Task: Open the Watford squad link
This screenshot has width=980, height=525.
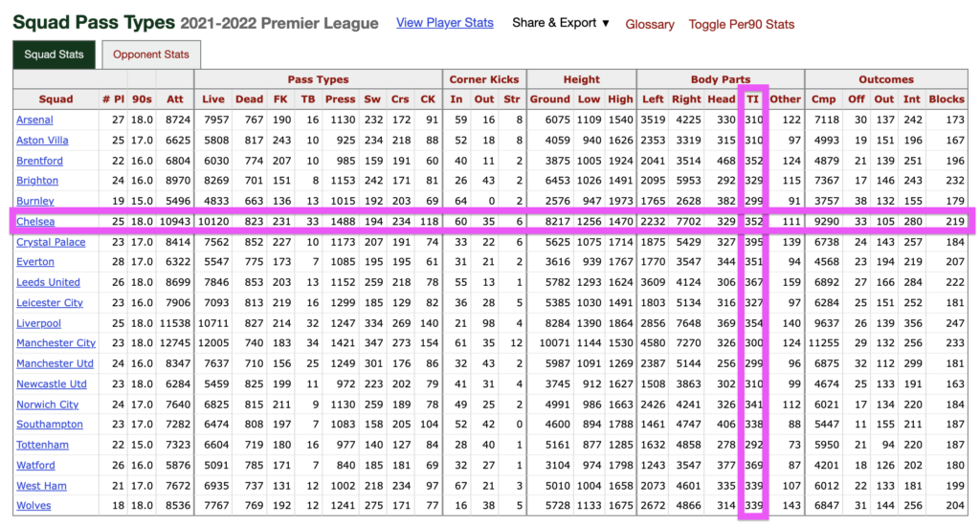Action: (x=35, y=465)
